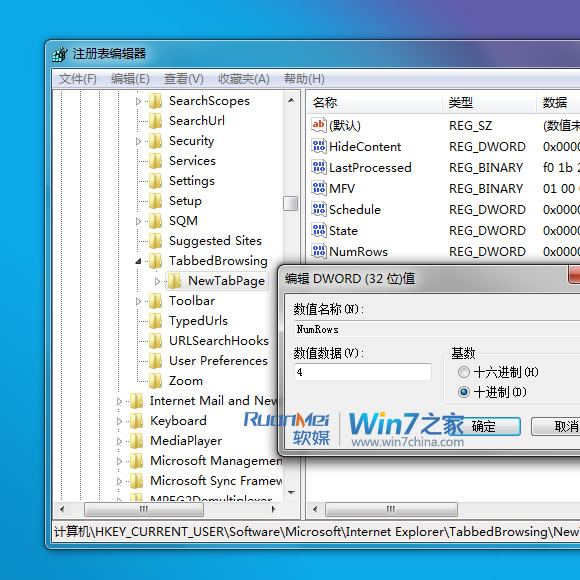The image size is (580, 580).
Task: Expand the Internet Mail and News node
Action: click(119, 401)
